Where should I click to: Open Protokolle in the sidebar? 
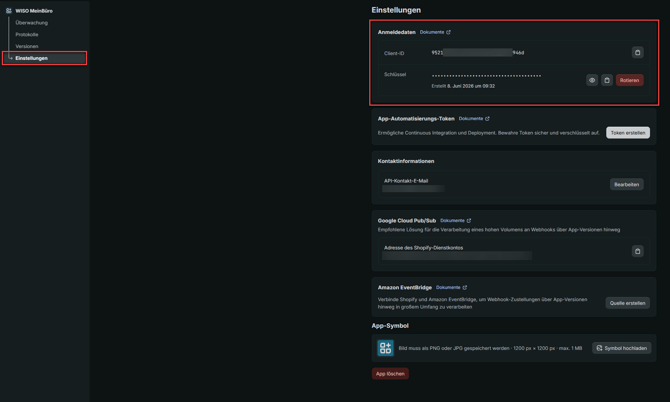[27, 35]
